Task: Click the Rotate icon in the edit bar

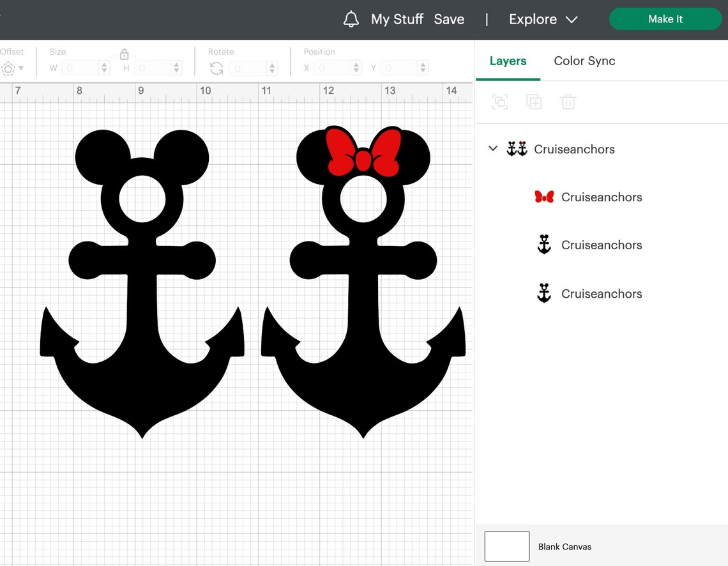Action: click(x=216, y=68)
